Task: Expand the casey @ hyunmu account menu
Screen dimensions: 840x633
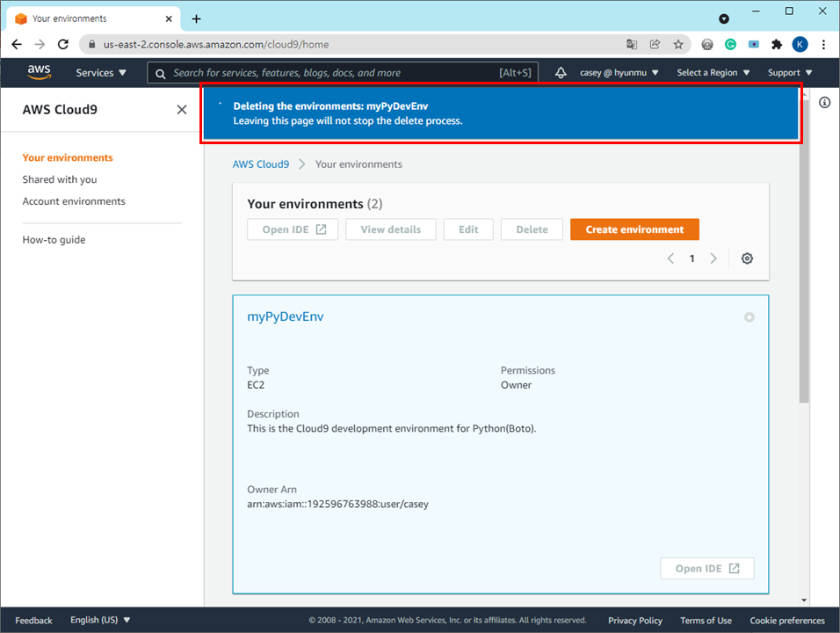Action: click(619, 73)
